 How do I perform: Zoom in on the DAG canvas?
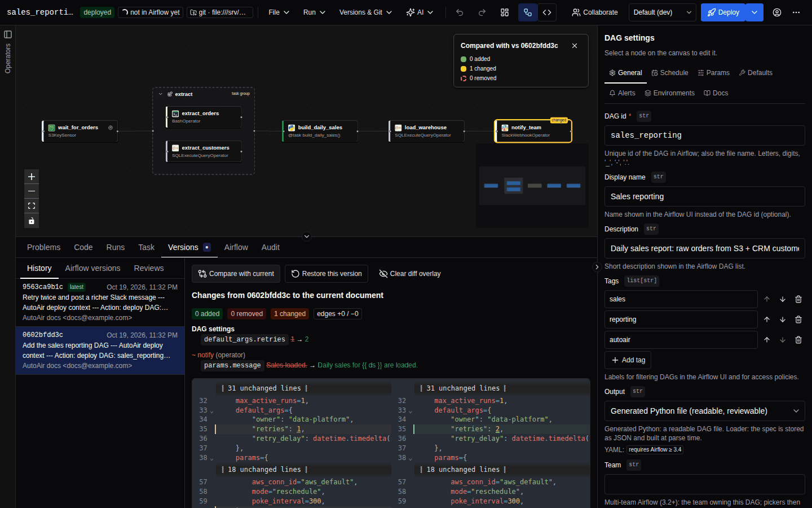[x=32, y=177]
